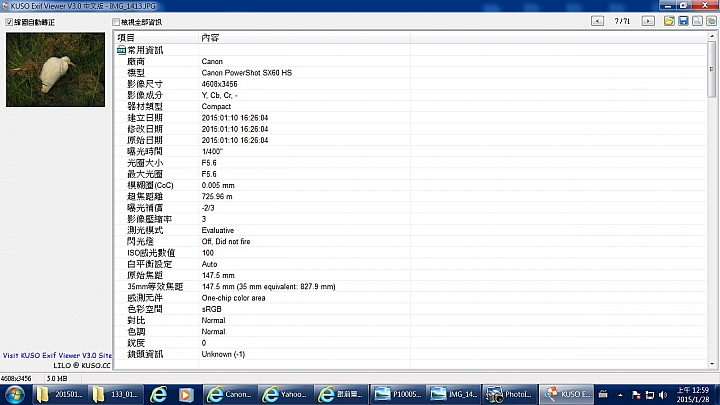Click the keyboard input language tray icon
Image resolution: width=720 pixels, height=405 pixels.
pos(603,394)
